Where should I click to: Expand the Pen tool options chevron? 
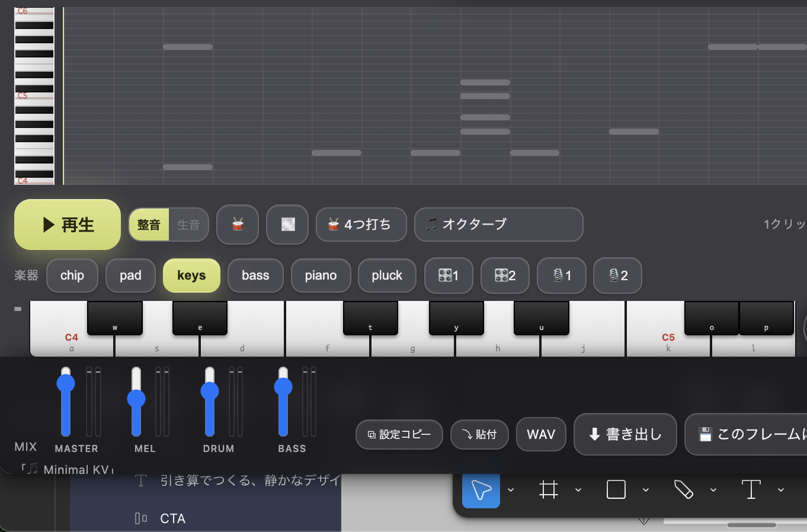[713, 490]
